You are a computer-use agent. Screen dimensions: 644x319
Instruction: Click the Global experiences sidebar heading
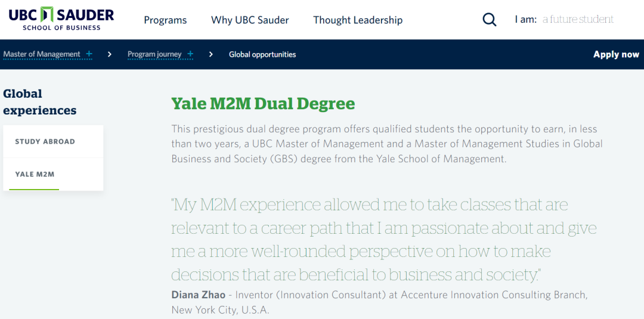(40, 102)
